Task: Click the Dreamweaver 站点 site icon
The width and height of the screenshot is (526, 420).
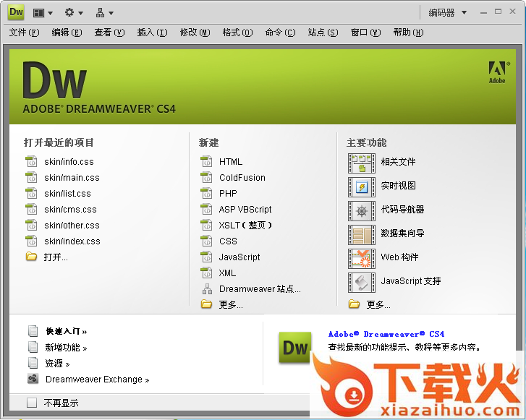Action: 206,289
